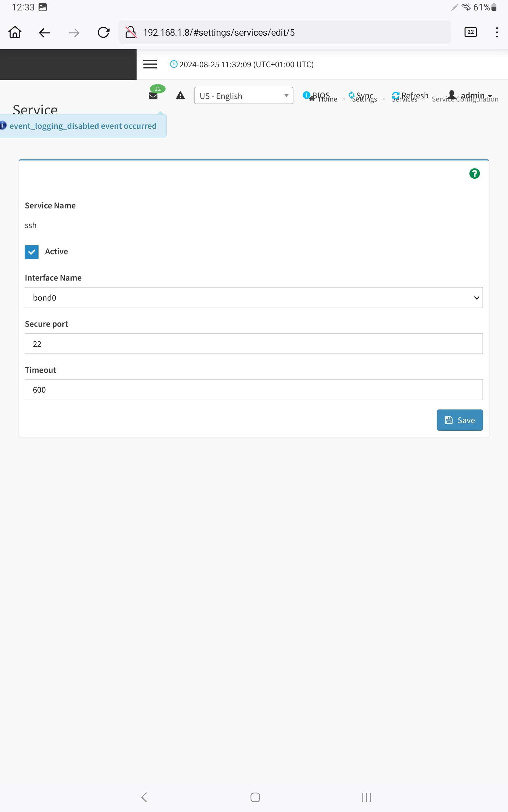
Task: Click into the Timeout field
Action: tap(254, 390)
